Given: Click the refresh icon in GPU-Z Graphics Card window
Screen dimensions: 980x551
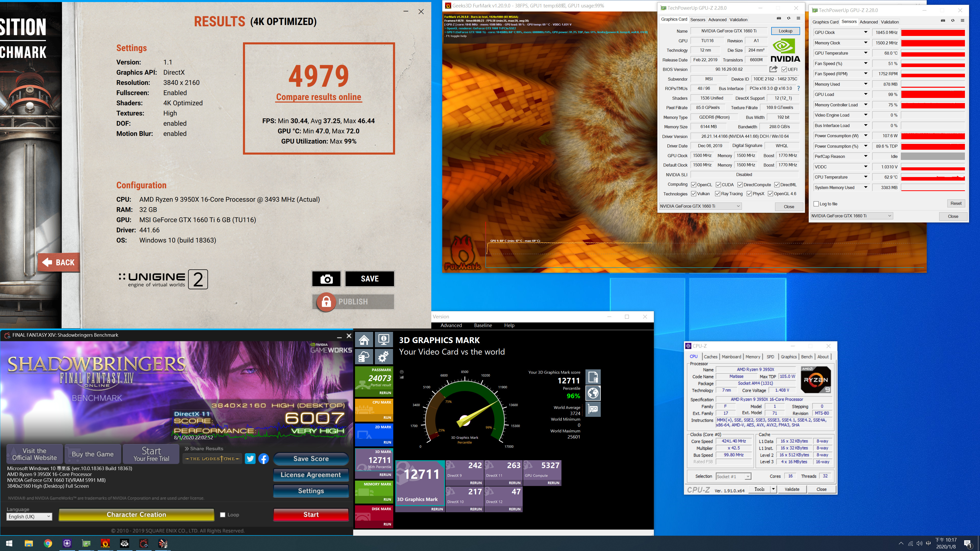Looking at the screenshot, I should [x=789, y=18].
